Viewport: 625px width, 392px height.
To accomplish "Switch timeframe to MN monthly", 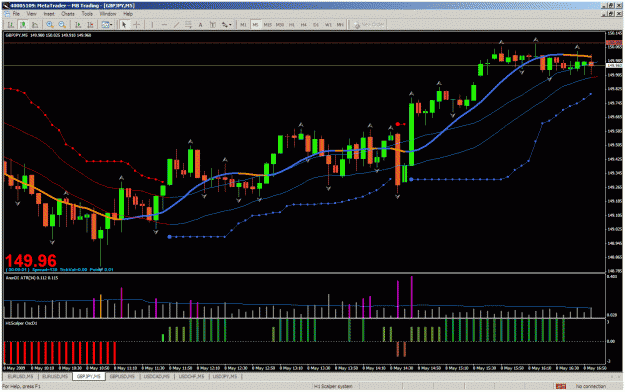I will [340, 25].
